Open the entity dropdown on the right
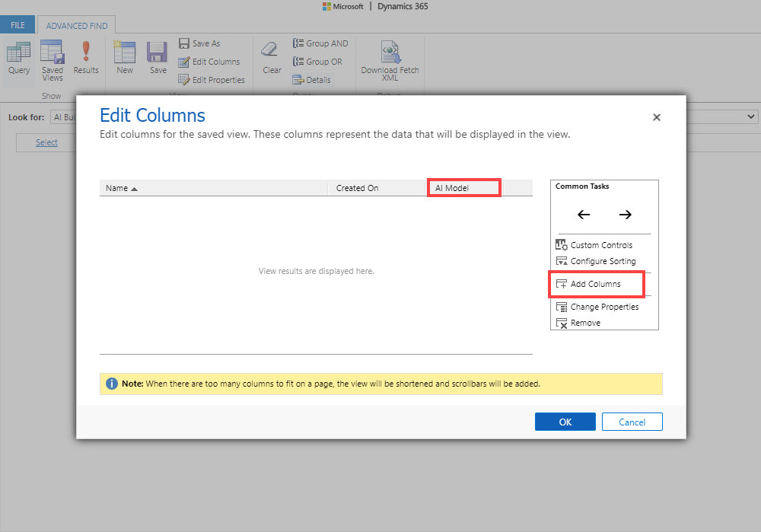 [x=750, y=116]
